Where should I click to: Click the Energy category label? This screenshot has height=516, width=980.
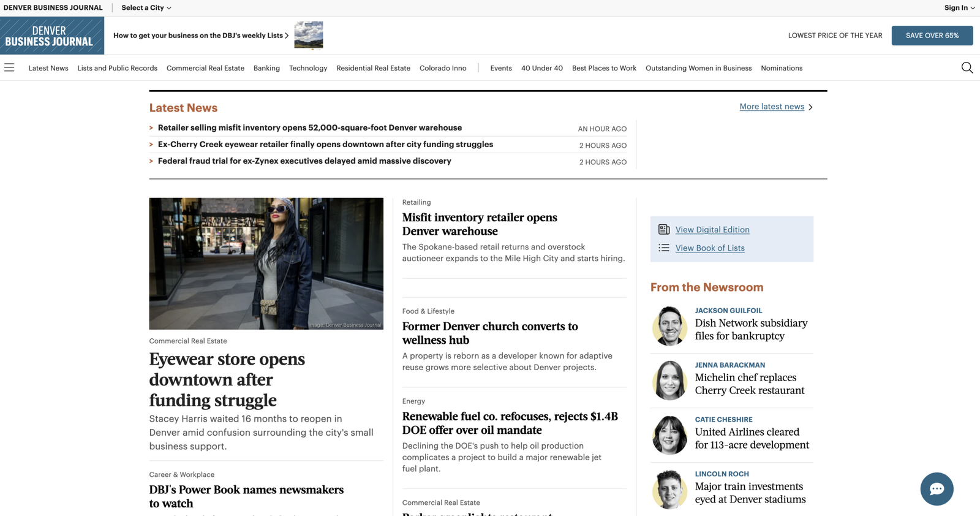click(x=413, y=401)
